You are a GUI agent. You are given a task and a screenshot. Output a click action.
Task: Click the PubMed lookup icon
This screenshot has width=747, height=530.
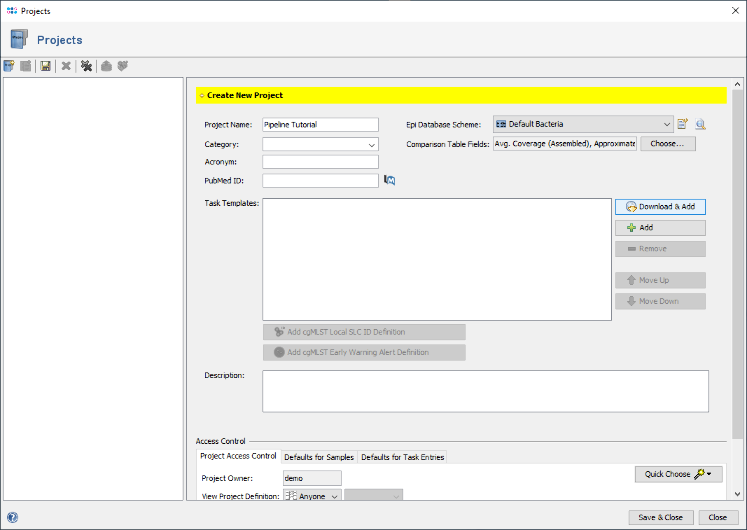(390, 181)
